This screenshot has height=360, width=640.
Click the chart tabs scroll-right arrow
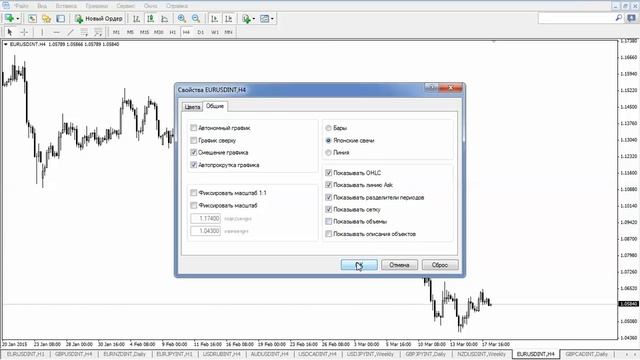point(635,354)
